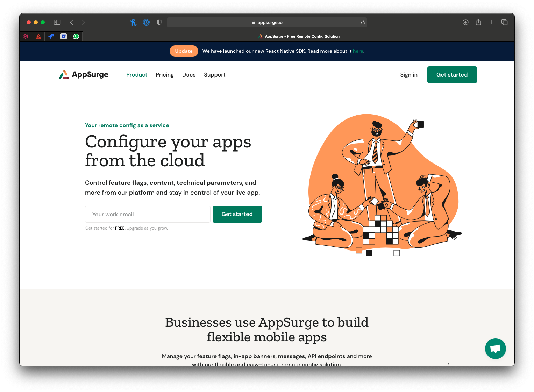This screenshot has width=534, height=392.
Task: Open the Pricing page
Action: [165, 75]
